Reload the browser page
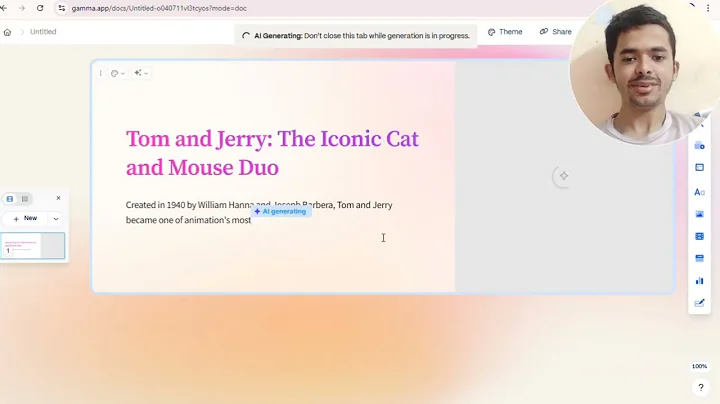Screen dimensions: 720x404 [x=40, y=8]
